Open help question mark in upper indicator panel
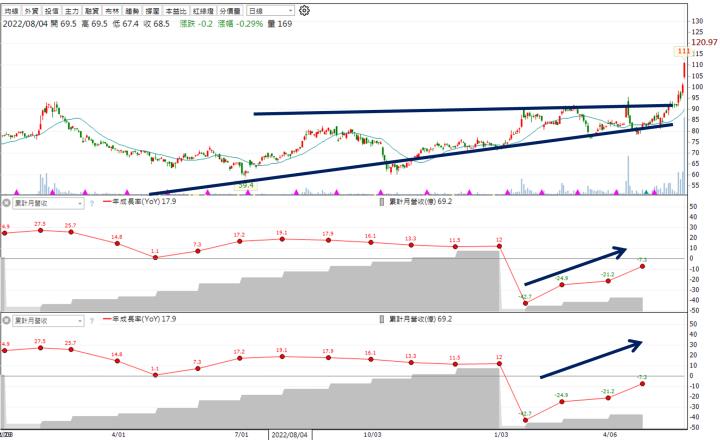 [91, 203]
